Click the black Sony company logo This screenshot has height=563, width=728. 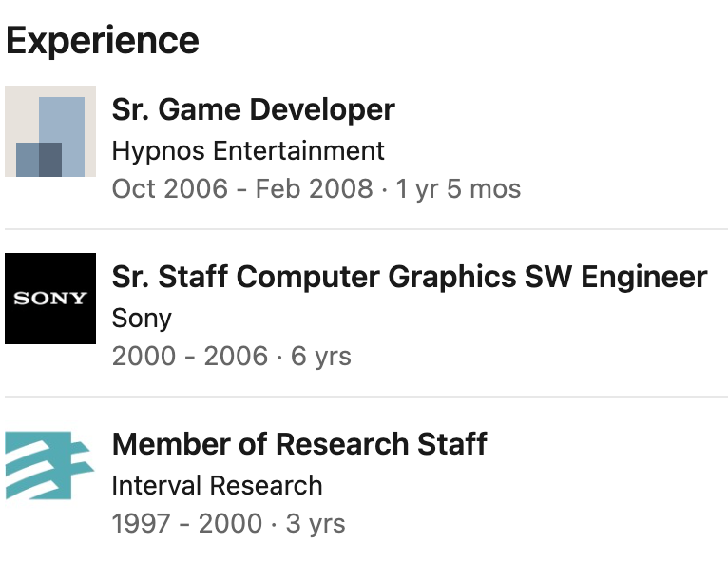[x=50, y=299]
